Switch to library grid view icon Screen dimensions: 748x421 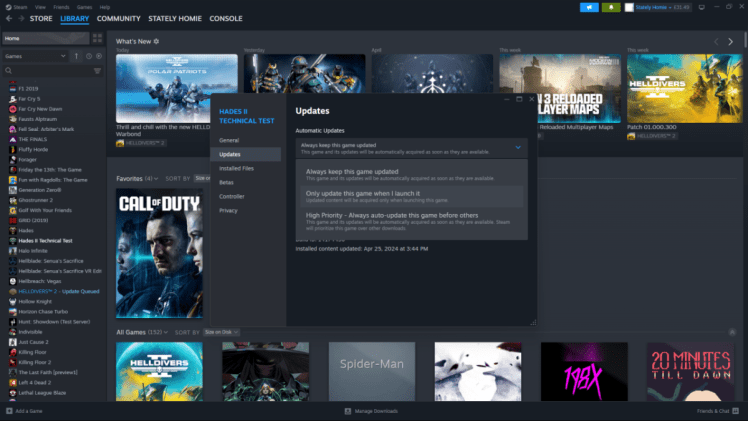click(x=96, y=39)
